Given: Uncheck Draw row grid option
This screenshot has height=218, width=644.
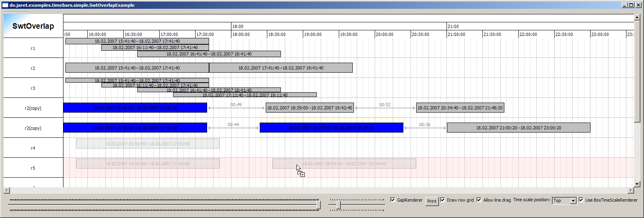Looking at the screenshot, I should click(x=443, y=200).
